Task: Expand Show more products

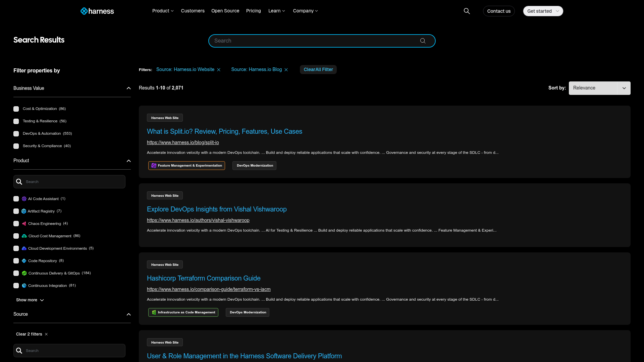Action: (x=30, y=300)
